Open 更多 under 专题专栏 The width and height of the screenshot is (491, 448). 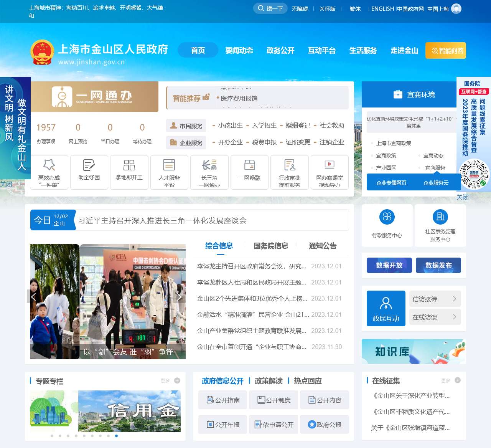click(165, 381)
